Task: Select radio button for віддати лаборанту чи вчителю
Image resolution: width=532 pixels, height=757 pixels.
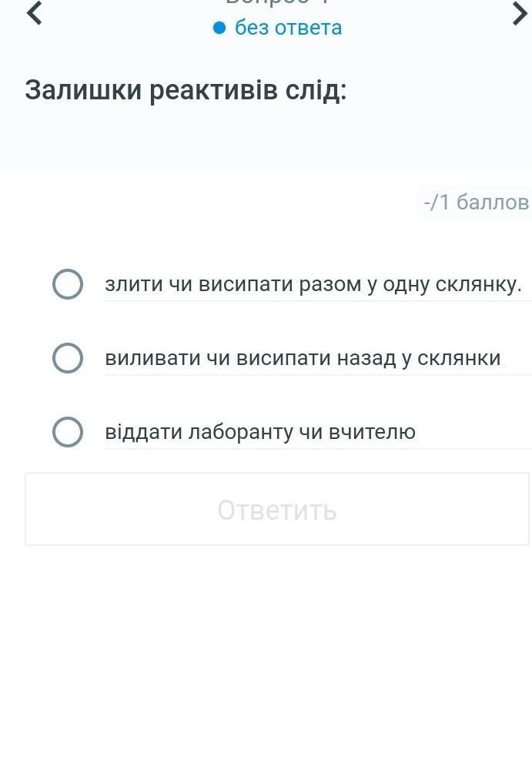Action: click(x=68, y=432)
